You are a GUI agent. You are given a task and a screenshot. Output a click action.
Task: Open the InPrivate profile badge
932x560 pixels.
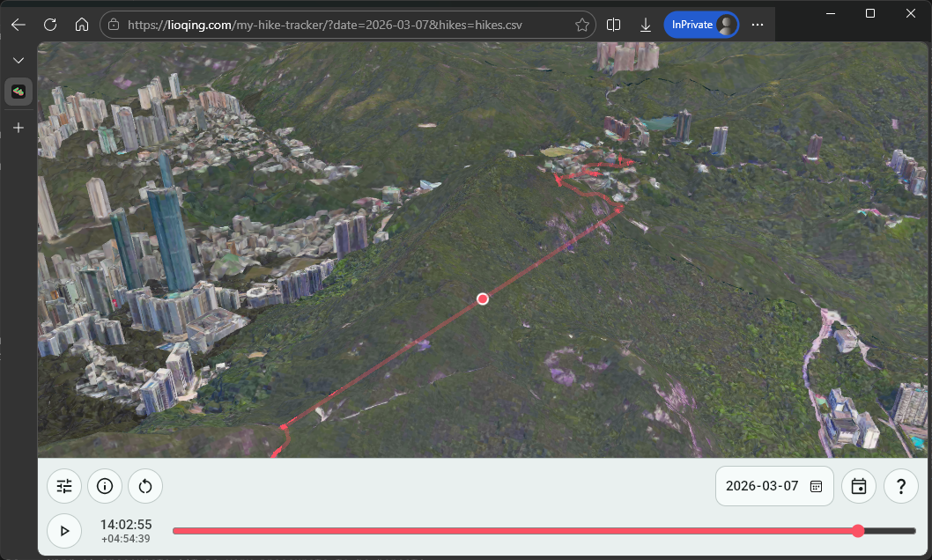point(700,24)
